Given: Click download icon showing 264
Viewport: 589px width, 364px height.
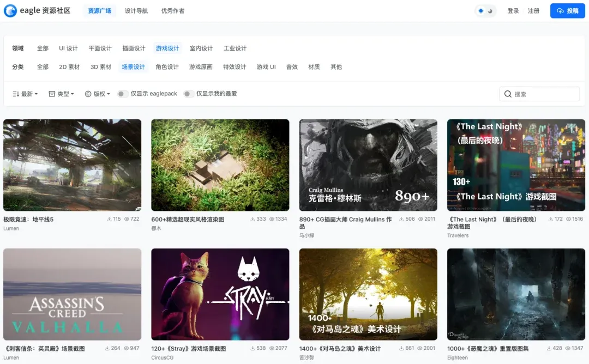Looking at the screenshot, I should (107, 348).
